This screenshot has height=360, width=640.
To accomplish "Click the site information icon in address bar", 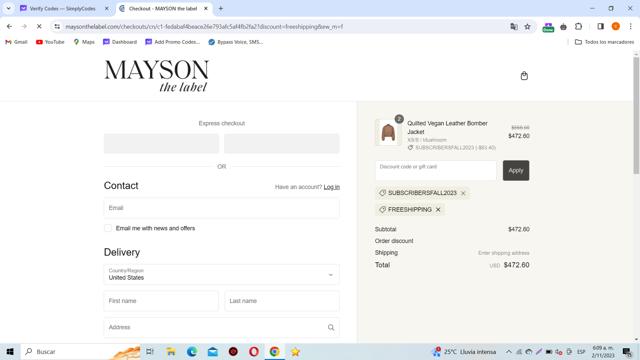I will [x=57, y=27].
